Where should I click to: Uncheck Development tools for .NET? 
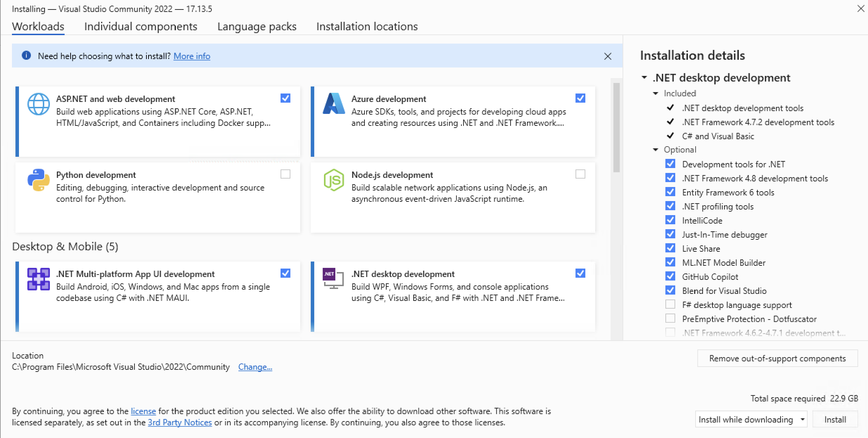(x=670, y=164)
